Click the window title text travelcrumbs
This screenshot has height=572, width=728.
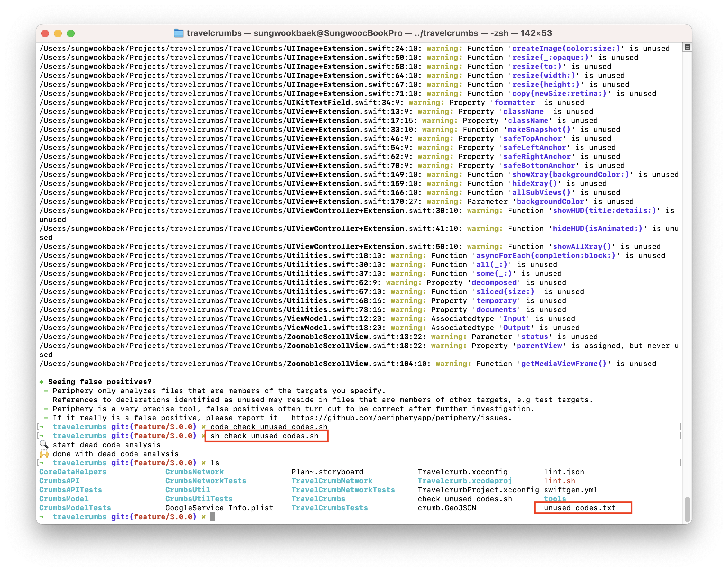click(x=214, y=33)
